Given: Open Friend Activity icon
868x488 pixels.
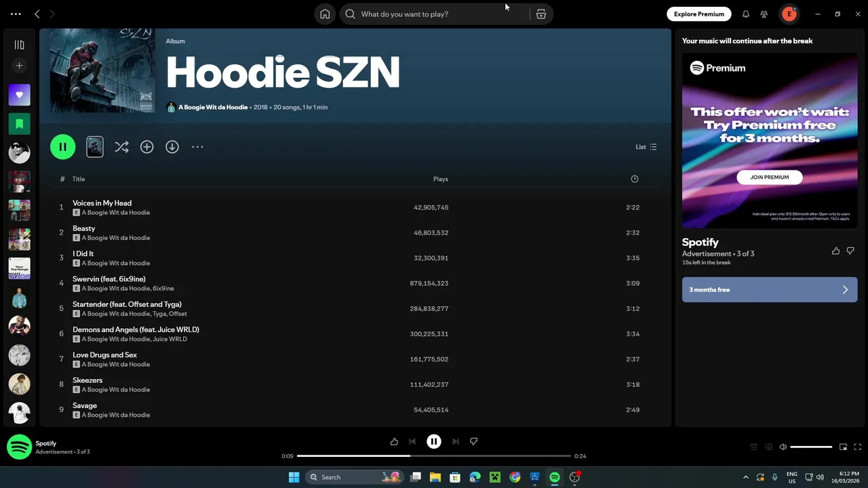Looking at the screenshot, I should point(764,14).
